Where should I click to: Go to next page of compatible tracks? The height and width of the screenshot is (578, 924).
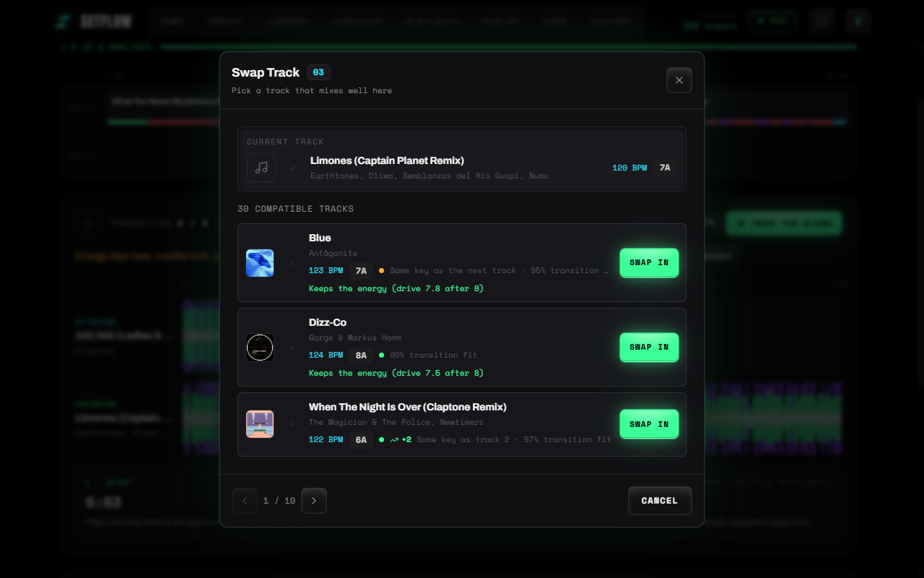(x=314, y=501)
